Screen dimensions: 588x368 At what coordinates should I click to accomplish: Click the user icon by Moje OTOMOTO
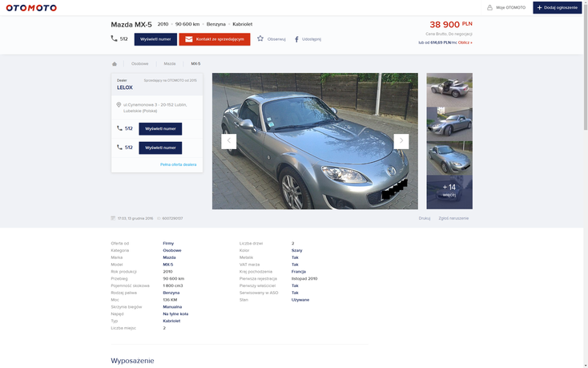[489, 7]
